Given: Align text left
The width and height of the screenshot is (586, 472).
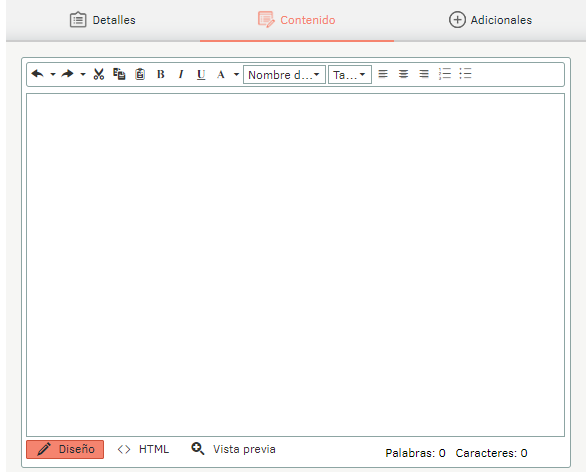Looking at the screenshot, I should click(x=383, y=74).
